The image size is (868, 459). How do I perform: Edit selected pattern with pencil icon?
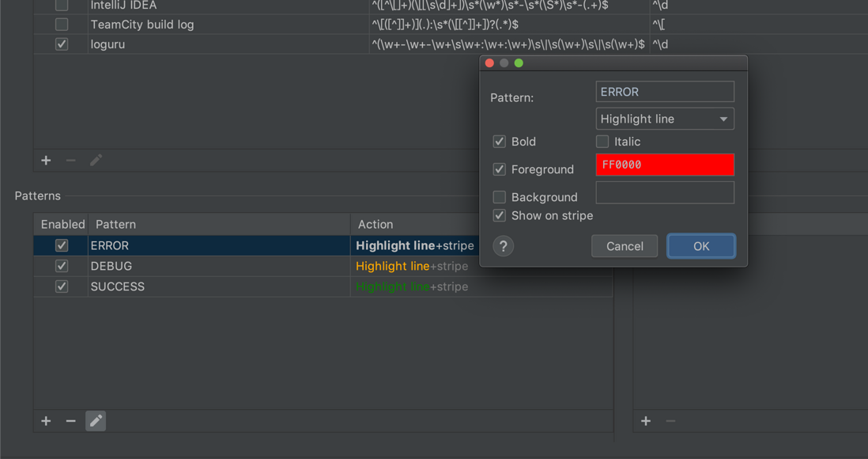[x=96, y=421]
